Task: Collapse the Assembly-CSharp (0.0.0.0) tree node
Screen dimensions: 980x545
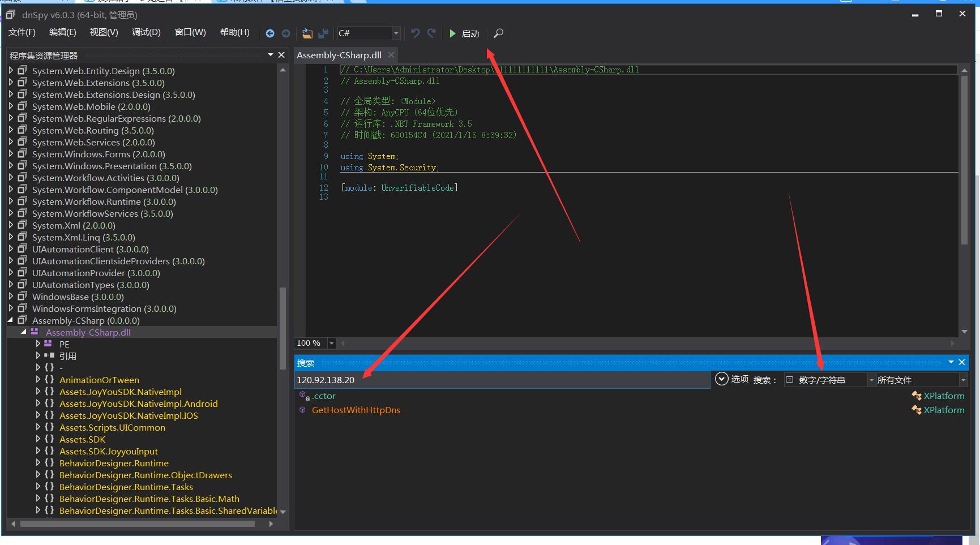Action: pyautogui.click(x=11, y=320)
